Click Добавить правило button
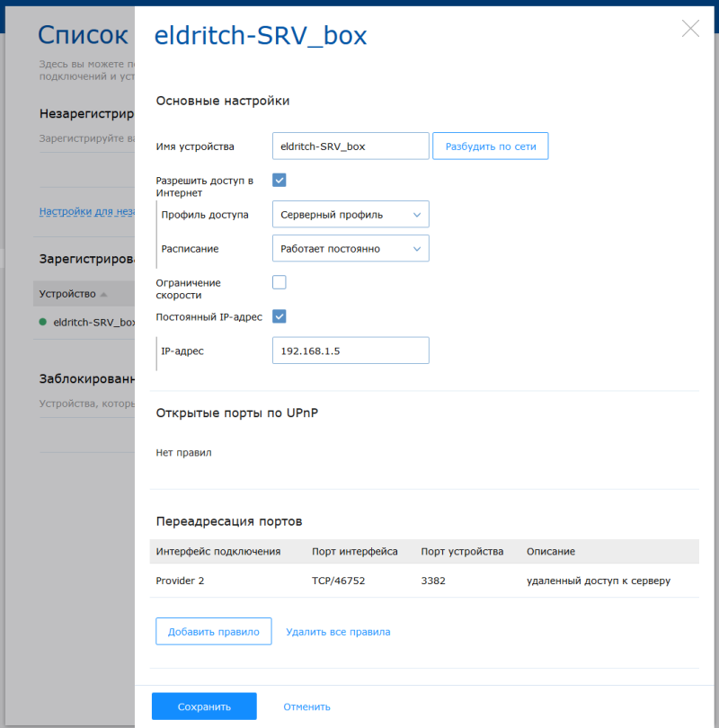The width and height of the screenshot is (719, 728). pos(214,632)
